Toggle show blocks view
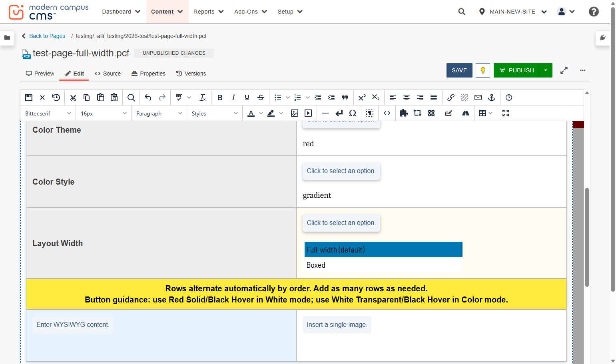This screenshot has height=364, width=616. (370, 113)
